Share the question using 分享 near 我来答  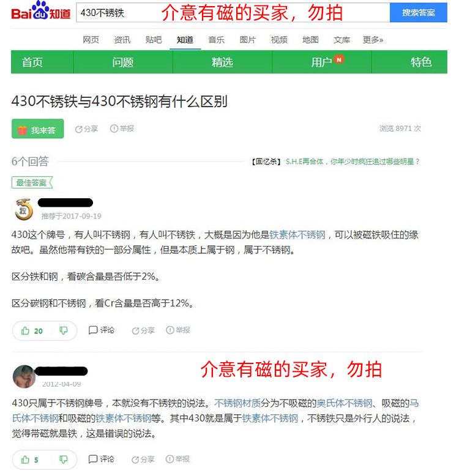click(x=86, y=129)
